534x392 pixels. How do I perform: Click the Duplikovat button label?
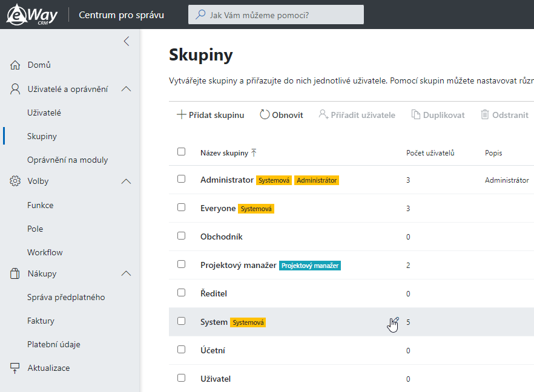click(444, 115)
